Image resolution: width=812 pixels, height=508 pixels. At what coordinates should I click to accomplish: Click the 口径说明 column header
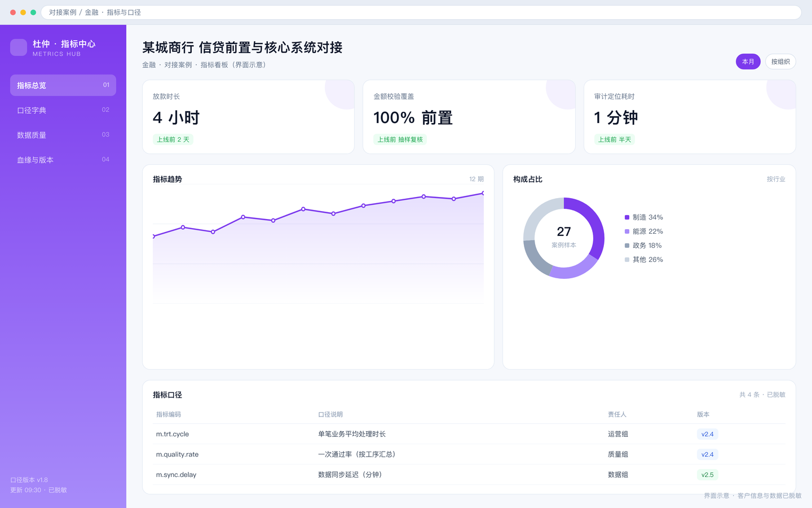(330, 414)
